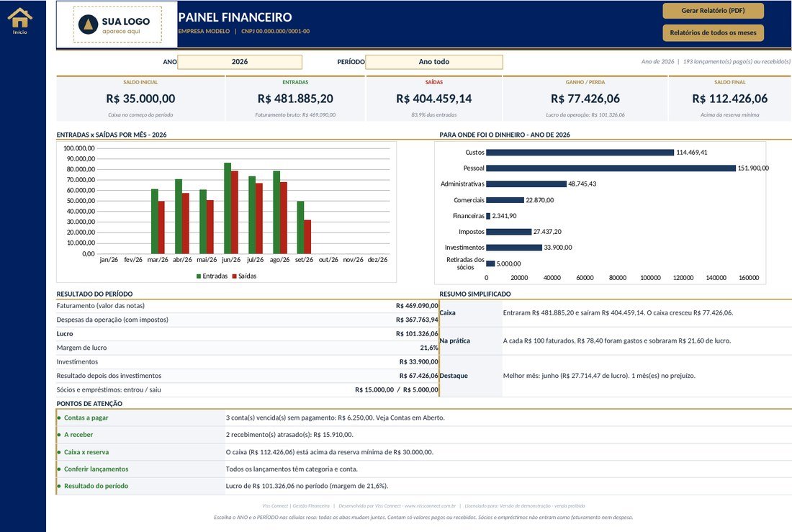Click the Saldo Inicial value R$ 35.000,00
This screenshot has width=792, height=532.
coord(140,99)
